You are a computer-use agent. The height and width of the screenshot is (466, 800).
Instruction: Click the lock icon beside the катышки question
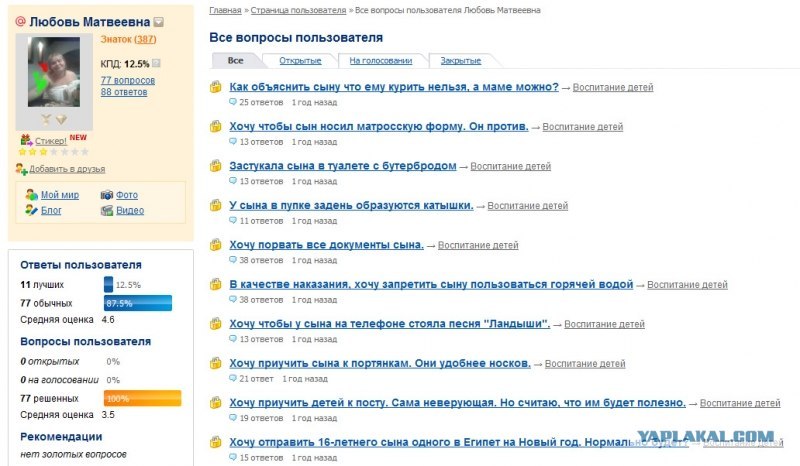[216, 205]
